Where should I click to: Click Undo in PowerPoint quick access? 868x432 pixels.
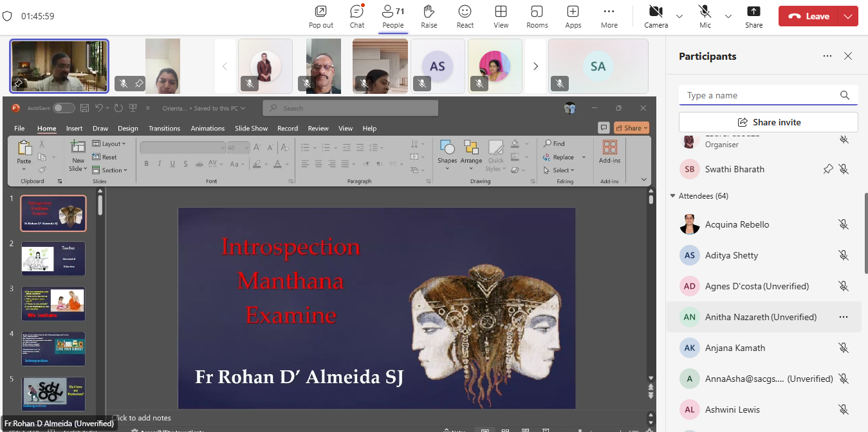pos(99,108)
